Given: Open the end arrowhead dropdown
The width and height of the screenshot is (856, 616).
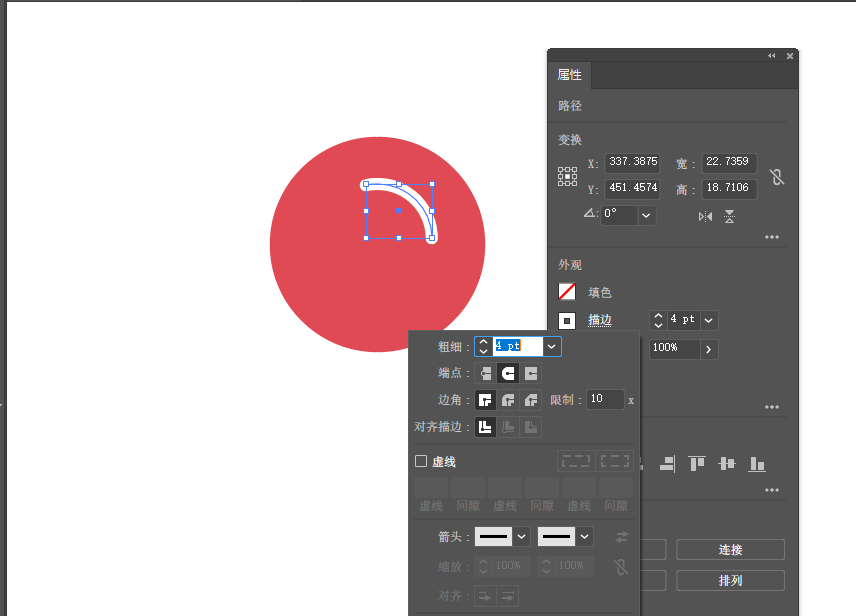Looking at the screenshot, I should [x=585, y=537].
